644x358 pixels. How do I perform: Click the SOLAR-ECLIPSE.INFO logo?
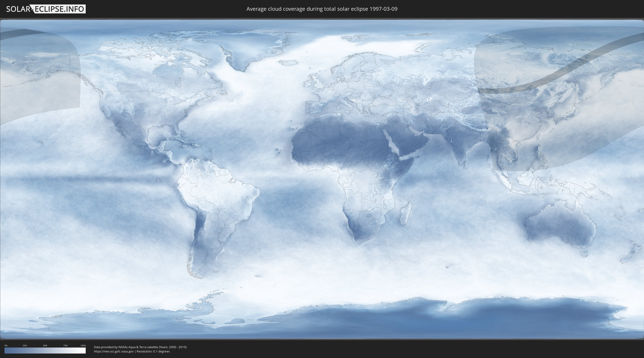click(x=46, y=9)
